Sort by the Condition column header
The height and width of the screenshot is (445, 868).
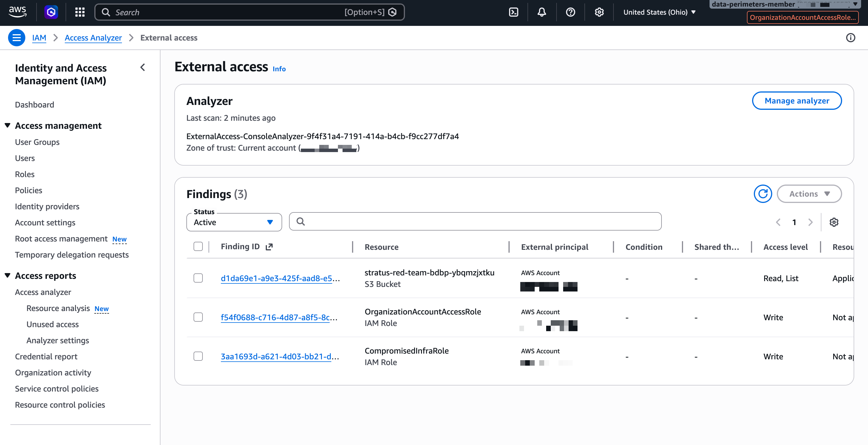click(644, 247)
